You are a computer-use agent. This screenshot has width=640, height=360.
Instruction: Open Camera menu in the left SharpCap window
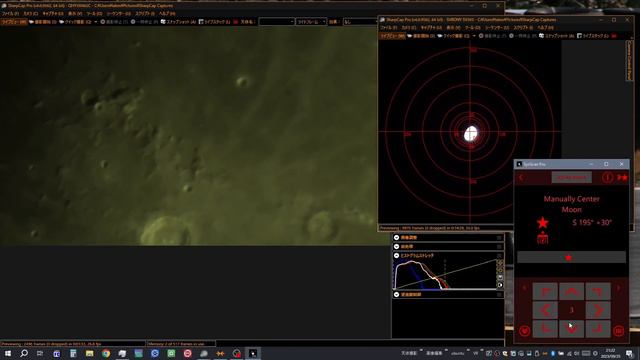point(31,13)
